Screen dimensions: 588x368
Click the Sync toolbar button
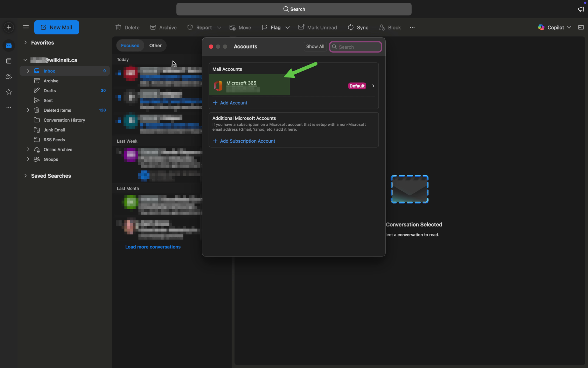click(x=358, y=27)
